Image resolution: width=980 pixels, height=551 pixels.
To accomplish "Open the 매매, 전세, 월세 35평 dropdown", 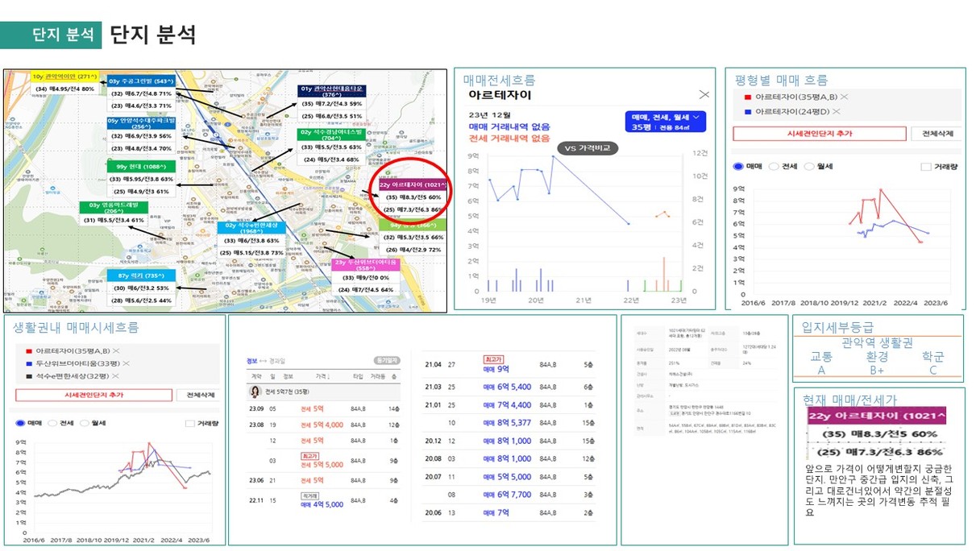I will point(664,121).
